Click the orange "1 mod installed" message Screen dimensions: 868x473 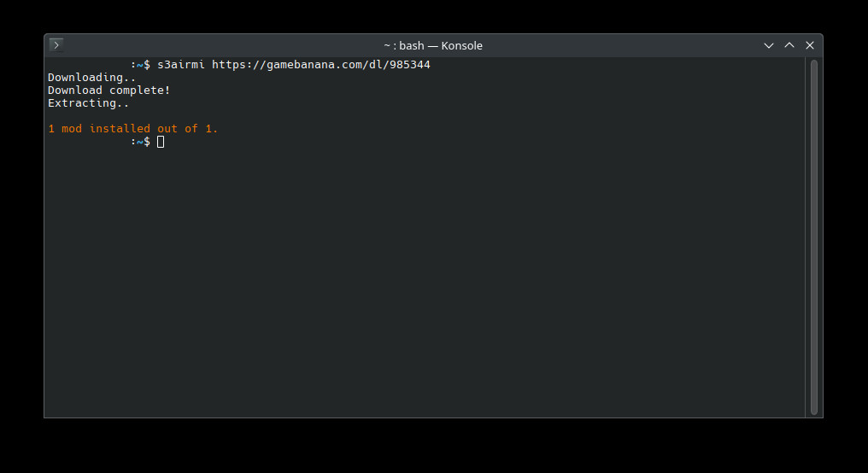132,129
